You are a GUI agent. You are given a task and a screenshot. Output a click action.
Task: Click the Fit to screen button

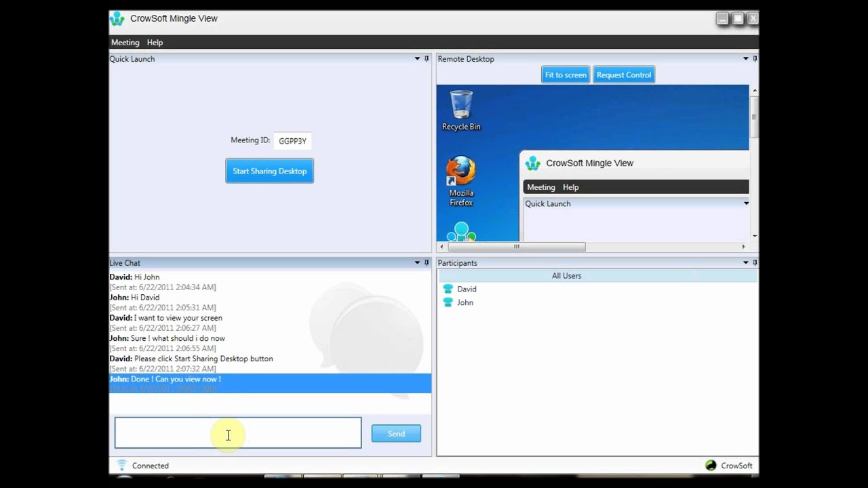(x=566, y=75)
